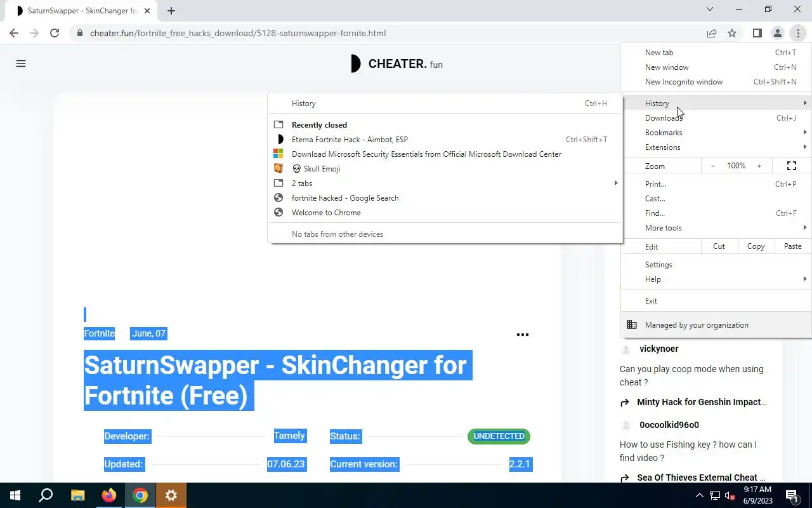Click the Paste button in Edit row

pyautogui.click(x=792, y=246)
